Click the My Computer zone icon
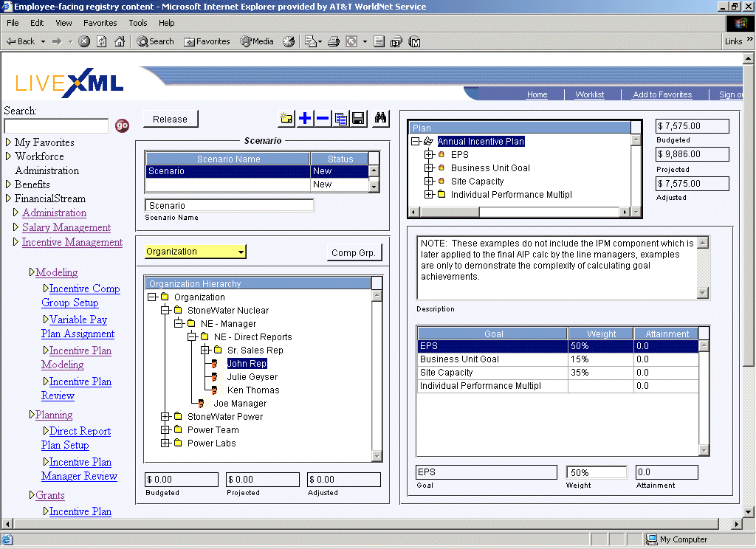756x549 pixels. pyautogui.click(x=651, y=539)
